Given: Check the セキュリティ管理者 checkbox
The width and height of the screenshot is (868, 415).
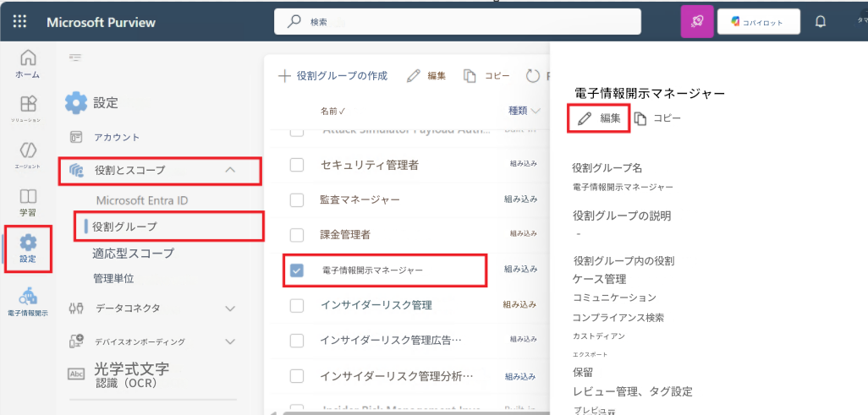Looking at the screenshot, I should pos(297,164).
